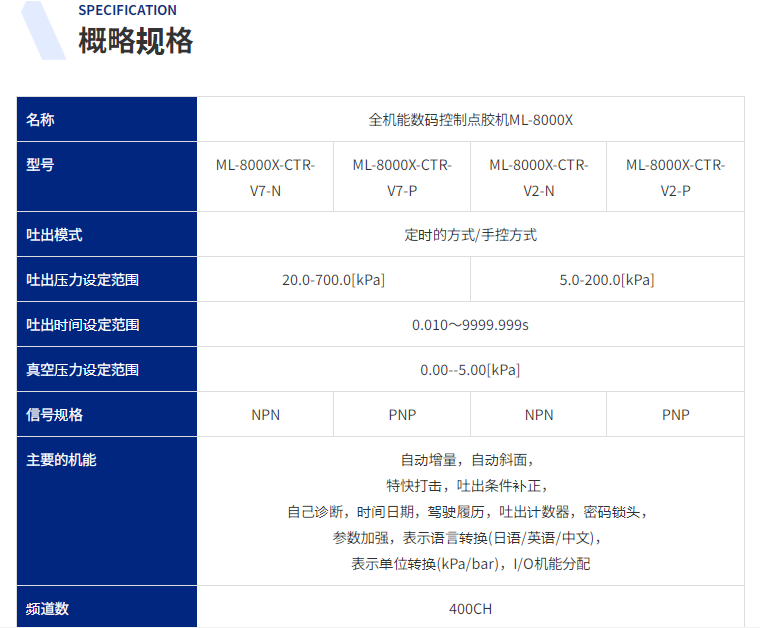This screenshot has width=760, height=628.
Task: Click the SPECIFICATION label text
Action: [127, 10]
